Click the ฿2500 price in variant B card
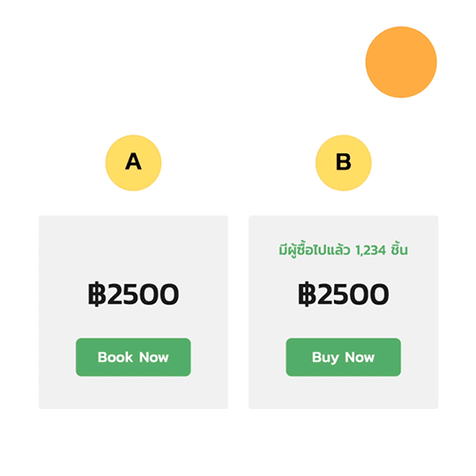This screenshot has height=476, width=476. coord(344,294)
